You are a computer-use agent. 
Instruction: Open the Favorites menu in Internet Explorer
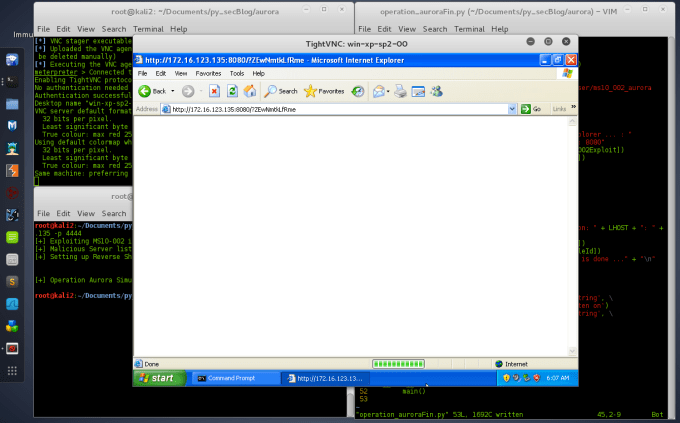pyautogui.click(x=208, y=73)
